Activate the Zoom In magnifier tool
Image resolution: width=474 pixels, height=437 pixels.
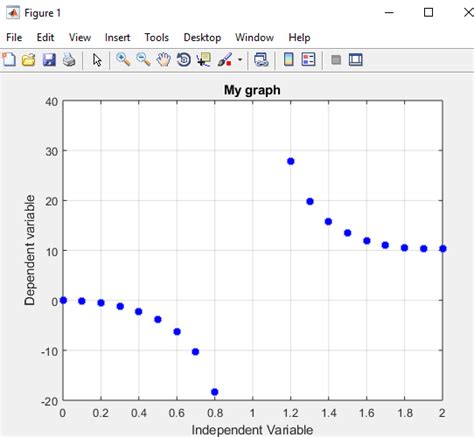click(x=123, y=60)
